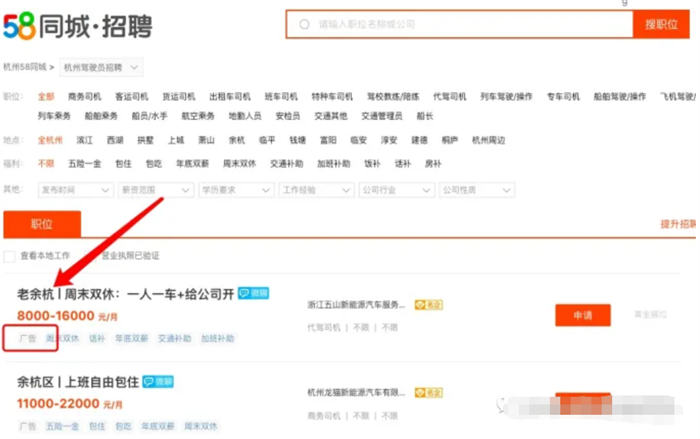The image size is (700, 439).
Task: Toggle the 查看本地工作 checkbox
Action: [x=10, y=256]
